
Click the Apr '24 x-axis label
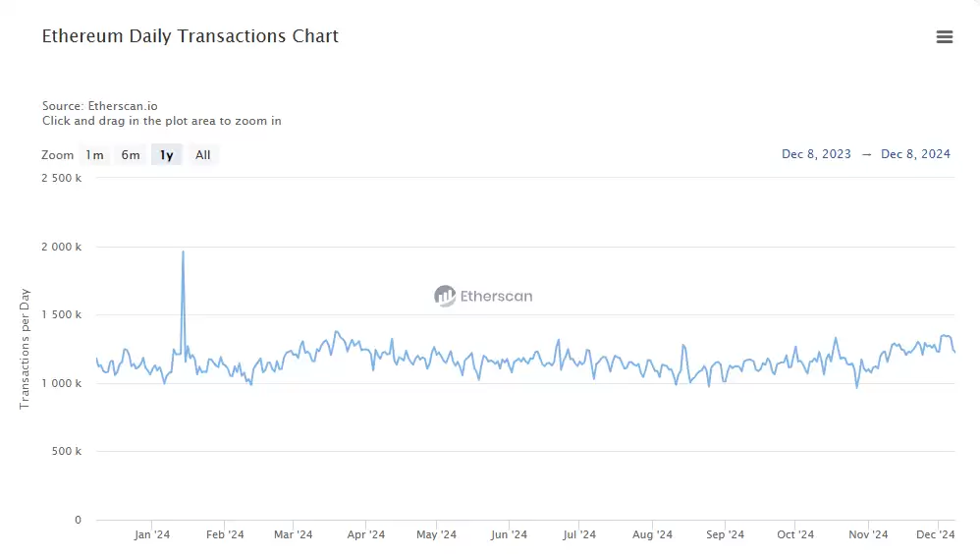click(x=365, y=534)
